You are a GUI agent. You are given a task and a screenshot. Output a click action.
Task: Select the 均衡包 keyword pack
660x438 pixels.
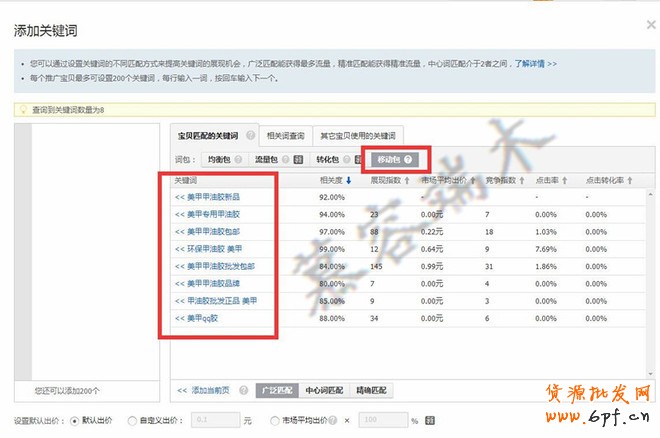click(220, 159)
